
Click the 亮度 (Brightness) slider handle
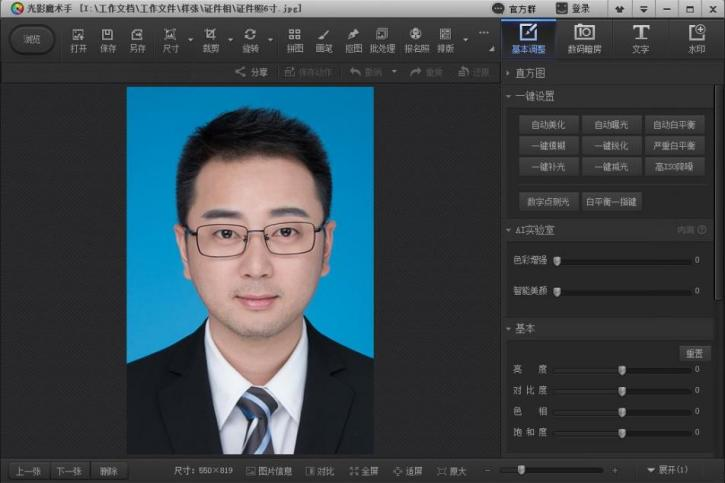click(622, 370)
